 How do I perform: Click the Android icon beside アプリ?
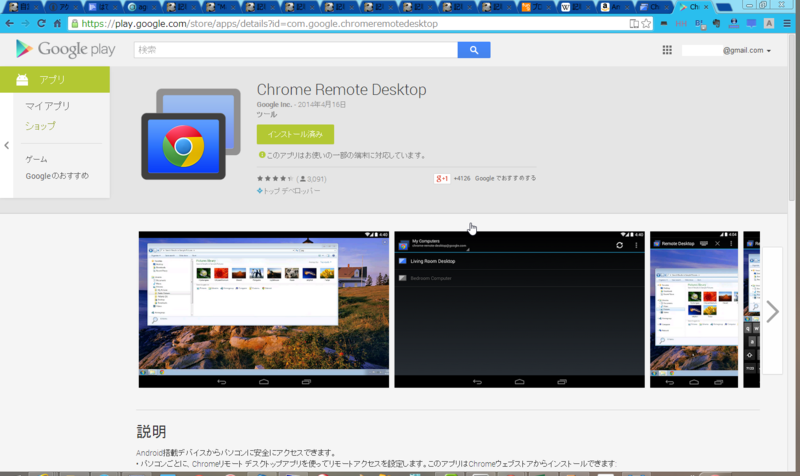click(x=22, y=80)
